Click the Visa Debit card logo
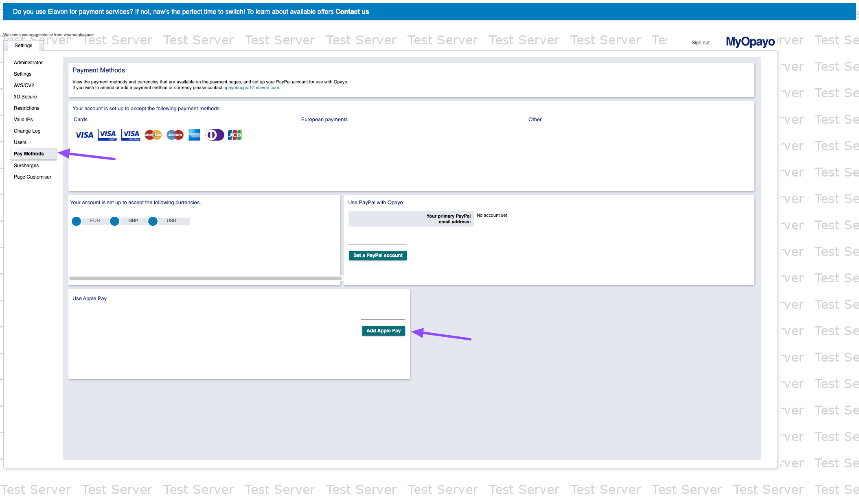Viewport: 859px width, 504px height. point(107,135)
